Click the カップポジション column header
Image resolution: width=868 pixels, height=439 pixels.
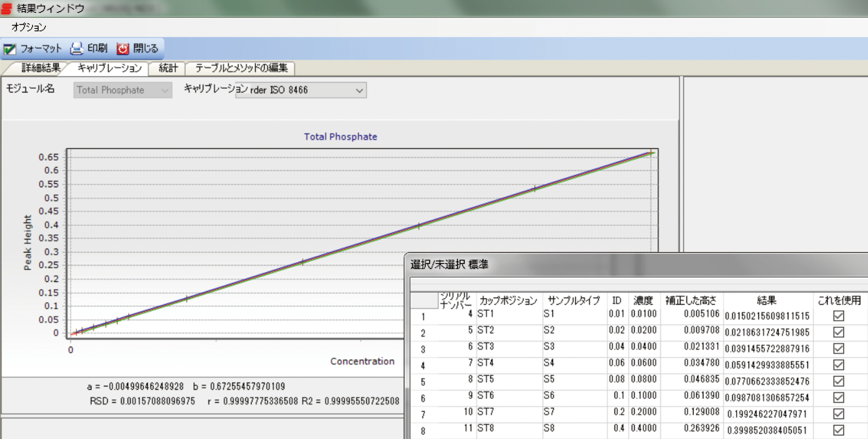509,300
